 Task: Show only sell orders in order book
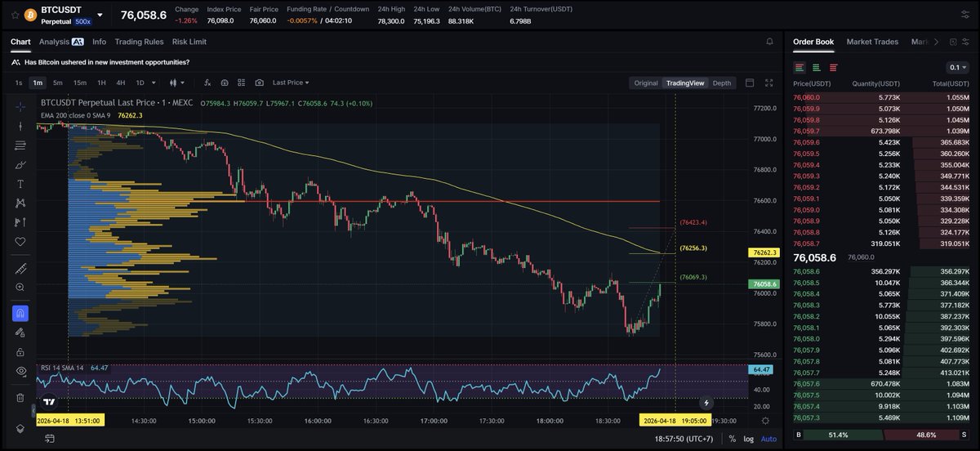833,67
